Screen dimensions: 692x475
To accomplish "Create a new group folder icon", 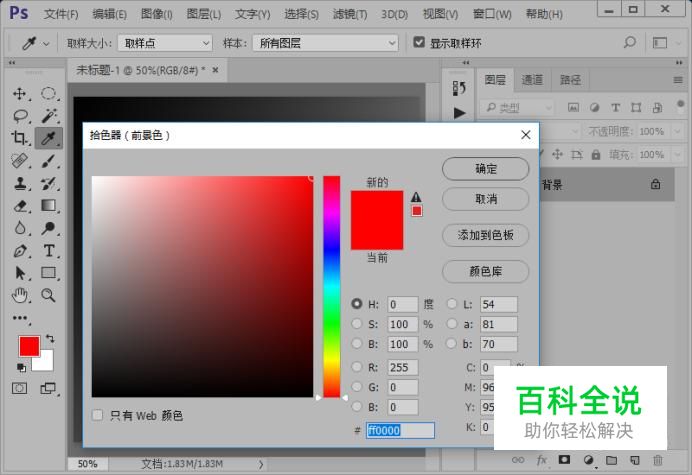I will (x=611, y=460).
